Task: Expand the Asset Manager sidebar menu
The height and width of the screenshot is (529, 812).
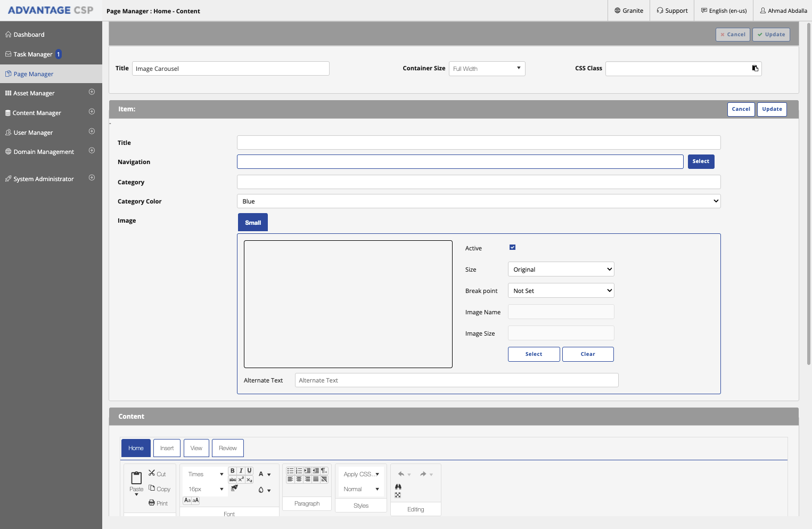Action: click(92, 92)
